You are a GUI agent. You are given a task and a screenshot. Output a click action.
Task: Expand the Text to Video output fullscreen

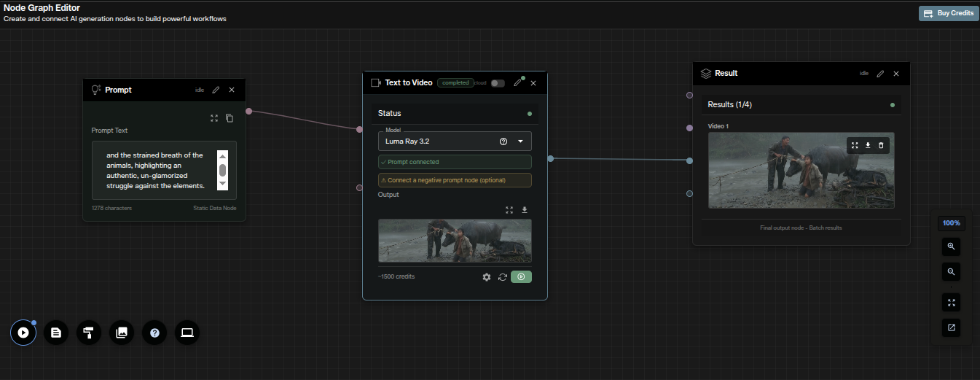pyautogui.click(x=509, y=209)
